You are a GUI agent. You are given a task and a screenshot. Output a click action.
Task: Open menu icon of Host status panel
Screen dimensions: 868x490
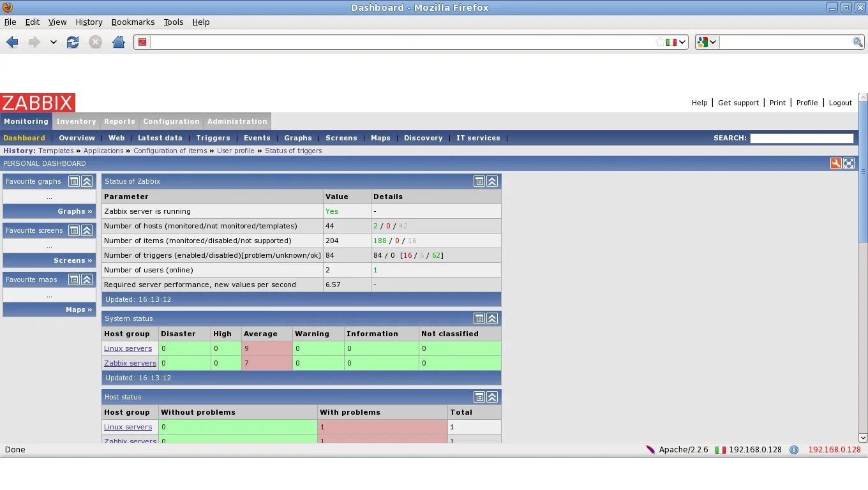coord(479,397)
